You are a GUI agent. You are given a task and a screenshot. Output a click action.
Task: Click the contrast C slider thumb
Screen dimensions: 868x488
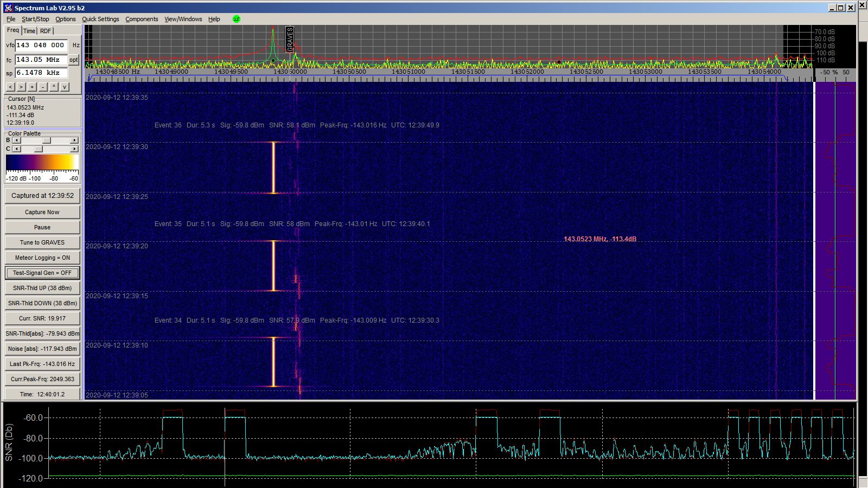38,149
